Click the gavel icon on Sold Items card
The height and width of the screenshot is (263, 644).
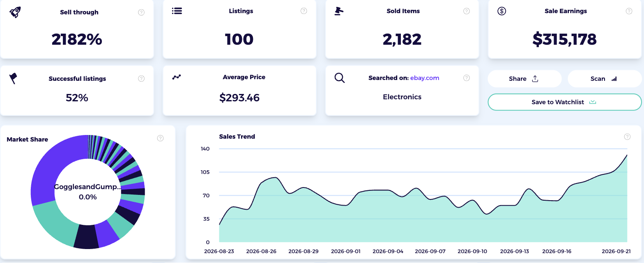click(339, 11)
